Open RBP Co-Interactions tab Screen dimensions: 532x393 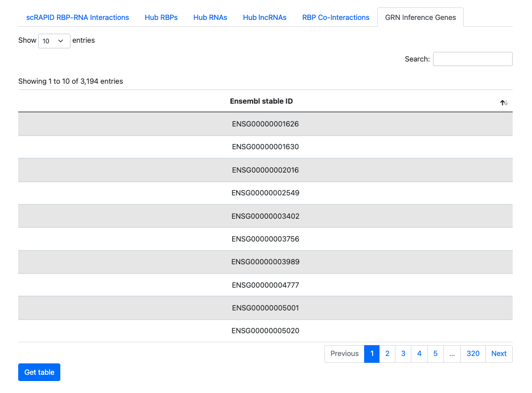[x=336, y=18]
